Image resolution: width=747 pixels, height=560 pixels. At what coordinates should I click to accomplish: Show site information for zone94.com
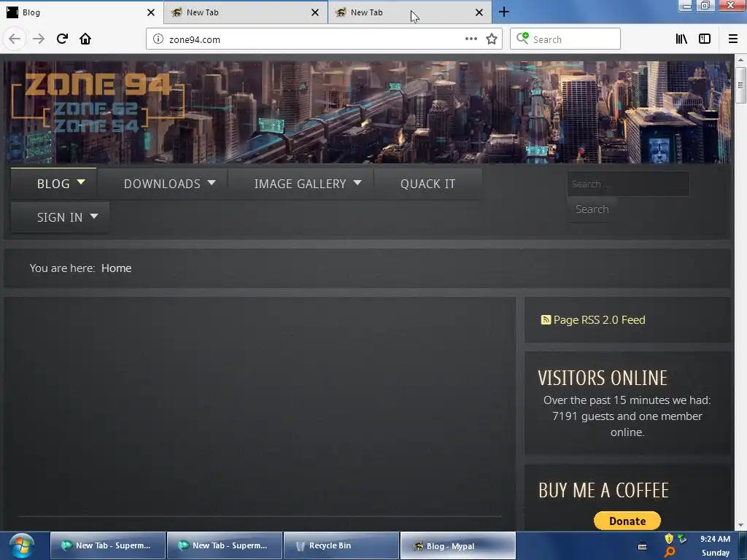pyautogui.click(x=158, y=39)
